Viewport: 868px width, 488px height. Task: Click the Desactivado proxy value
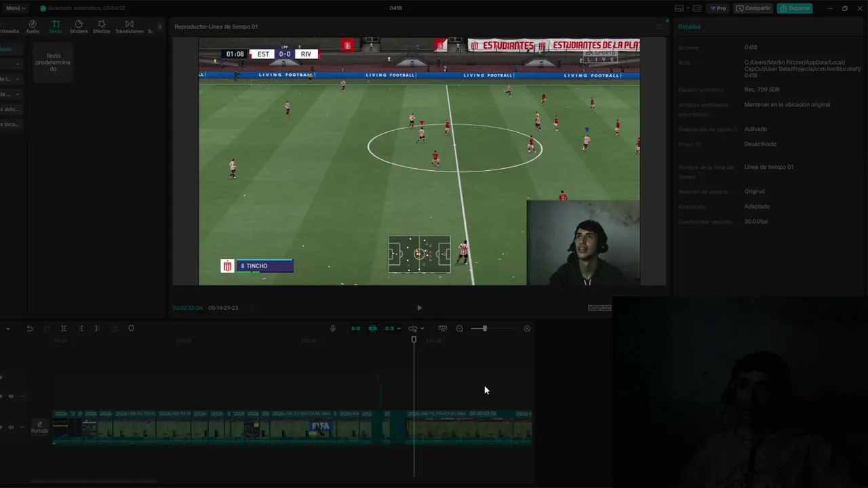[760, 144]
